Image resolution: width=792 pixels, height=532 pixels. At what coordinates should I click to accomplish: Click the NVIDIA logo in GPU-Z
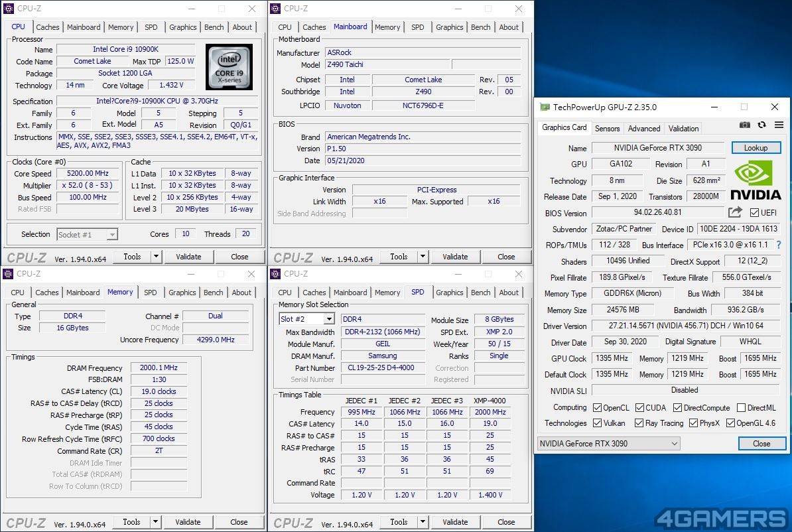[756, 180]
